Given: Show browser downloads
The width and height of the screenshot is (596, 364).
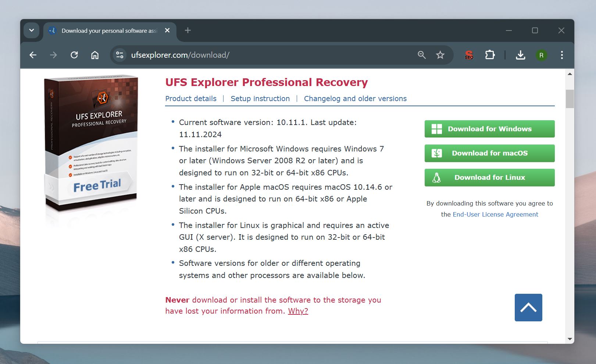Looking at the screenshot, I should (520, 55).
